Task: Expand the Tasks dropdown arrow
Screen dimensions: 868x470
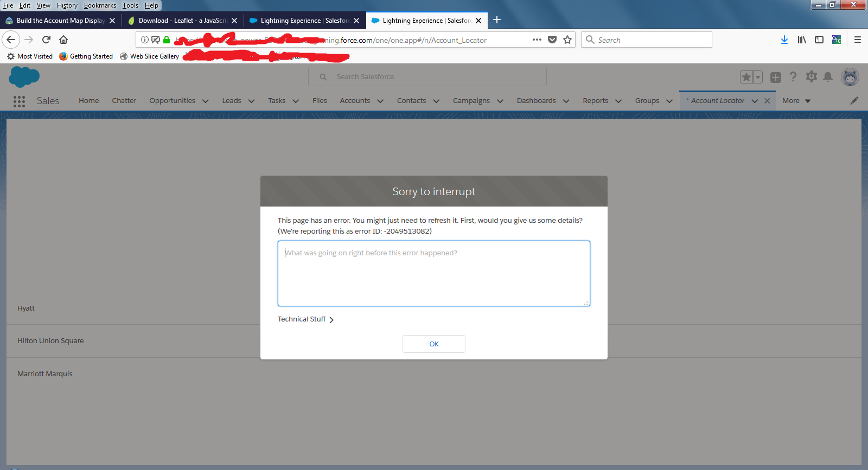Action: 296,101
